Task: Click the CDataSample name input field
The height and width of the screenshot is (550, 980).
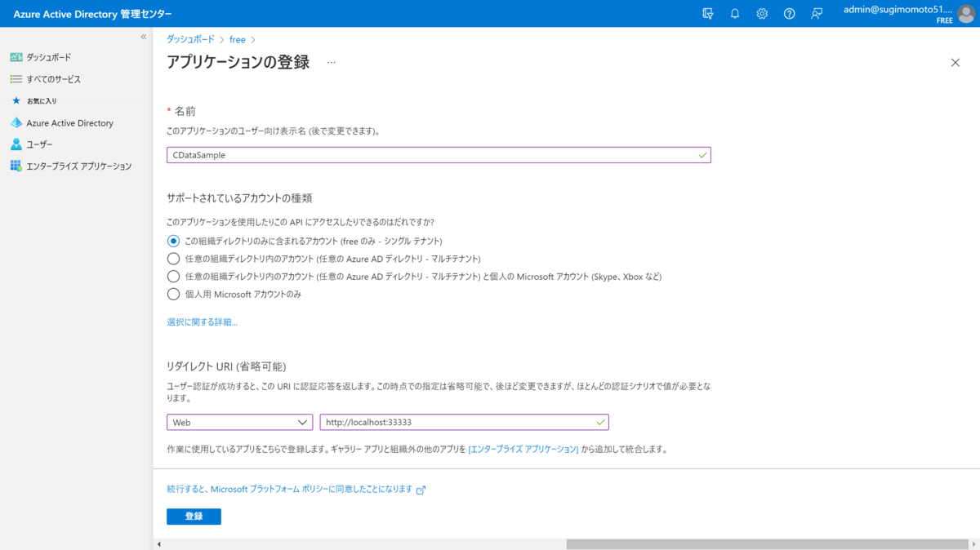Action: (x=439, y=155)
